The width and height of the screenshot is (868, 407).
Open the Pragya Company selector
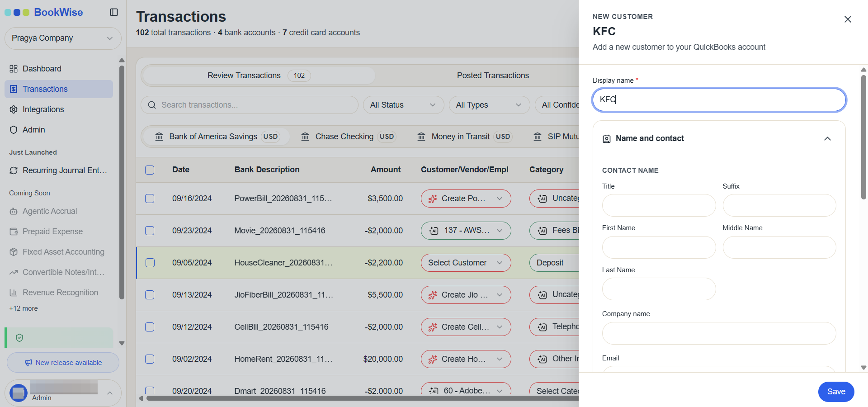[63, 38]
